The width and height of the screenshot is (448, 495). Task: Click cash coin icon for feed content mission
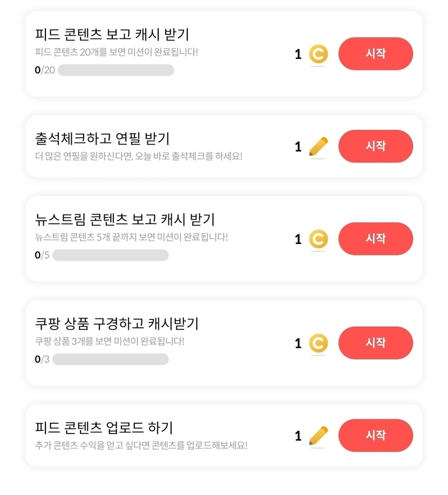318,54
